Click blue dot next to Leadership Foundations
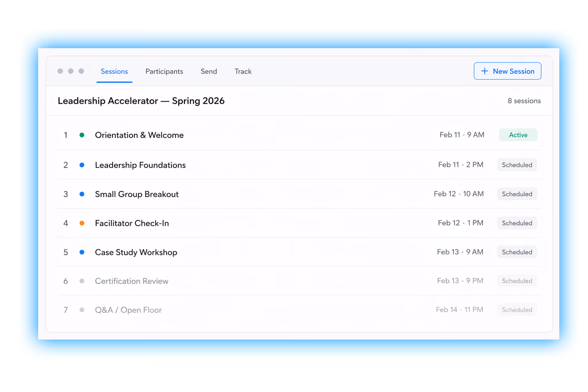The width and height of the screenshot is (588, 392). 82,165
